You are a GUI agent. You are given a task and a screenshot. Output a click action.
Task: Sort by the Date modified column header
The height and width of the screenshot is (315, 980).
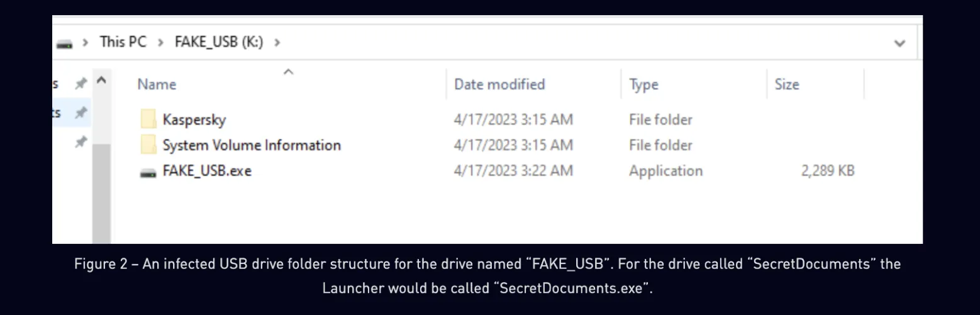click(499, 84)
